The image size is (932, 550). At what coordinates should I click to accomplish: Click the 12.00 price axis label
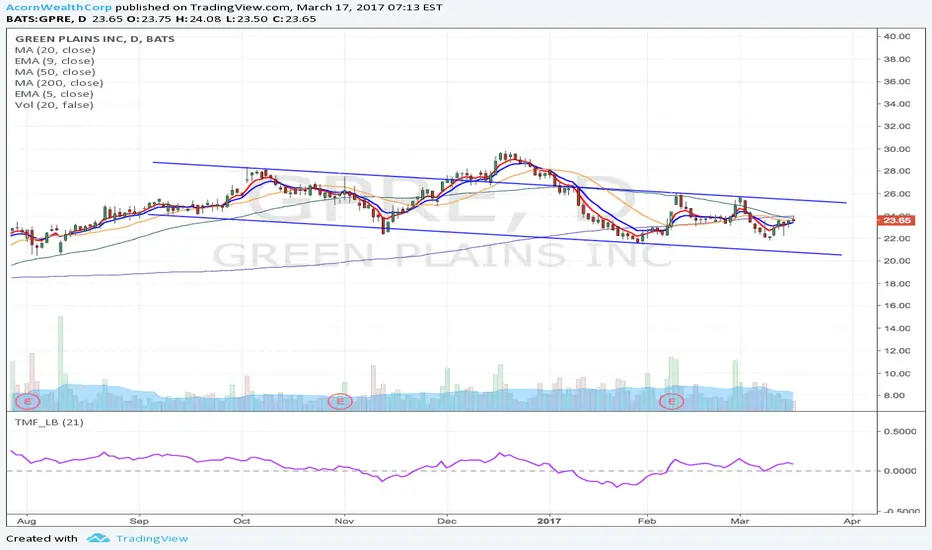tap(896, 351)
